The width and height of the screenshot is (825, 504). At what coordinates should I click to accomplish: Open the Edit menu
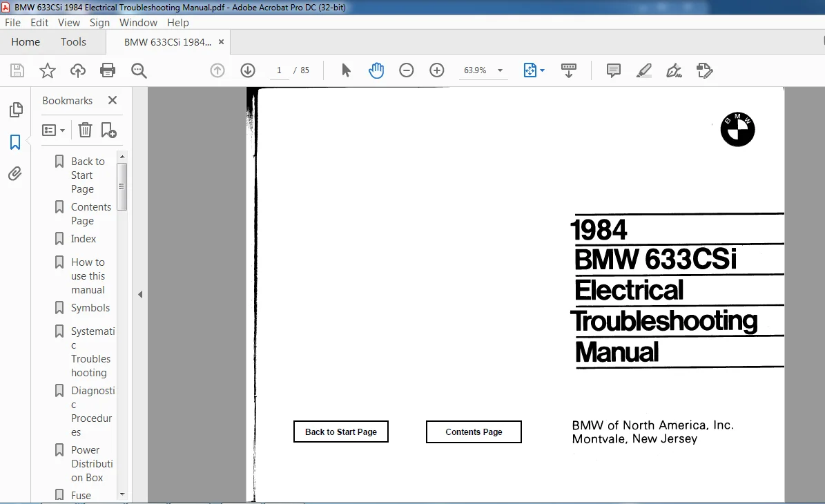tap(39, 23)
